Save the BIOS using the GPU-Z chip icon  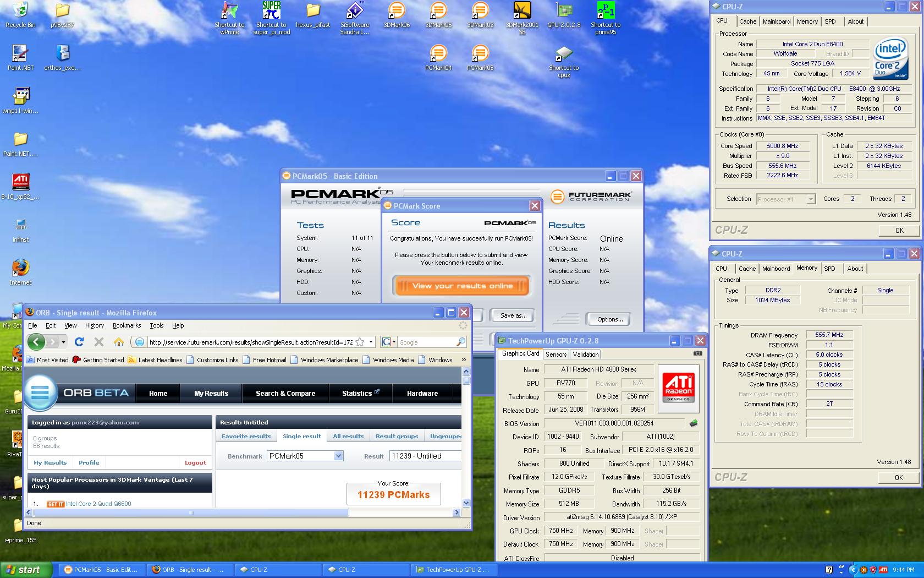click(694, 423)
